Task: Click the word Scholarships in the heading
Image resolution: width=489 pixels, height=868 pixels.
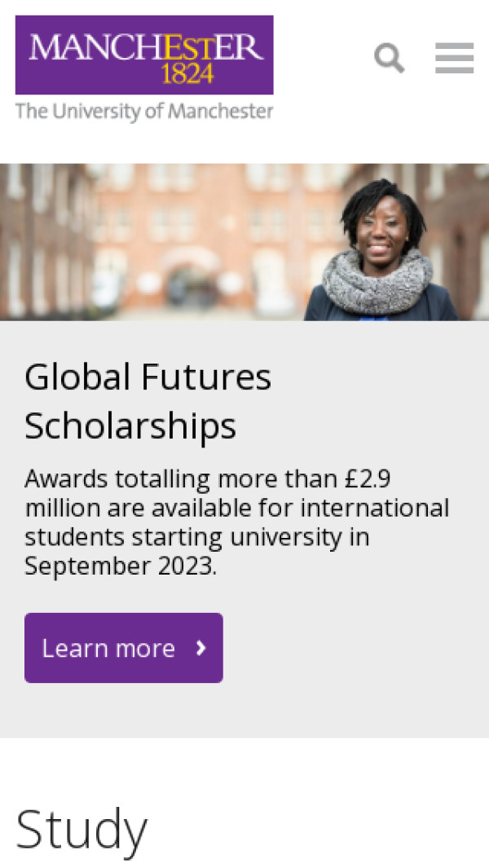Action: point(130,425)
